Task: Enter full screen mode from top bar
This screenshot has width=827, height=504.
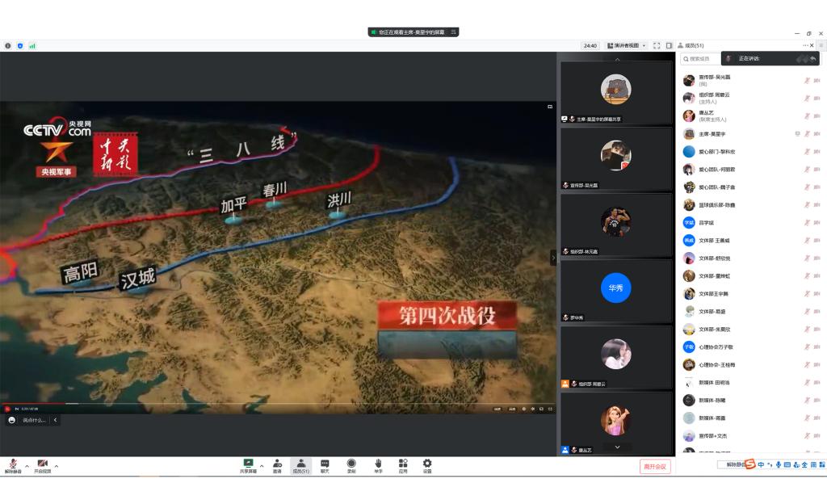Action: click(x=657, y=45)
